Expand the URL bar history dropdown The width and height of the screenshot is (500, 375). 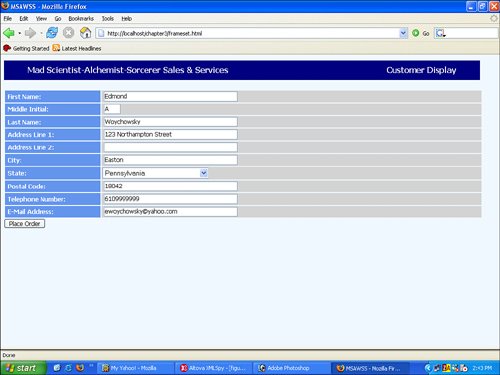click(403, 33)
